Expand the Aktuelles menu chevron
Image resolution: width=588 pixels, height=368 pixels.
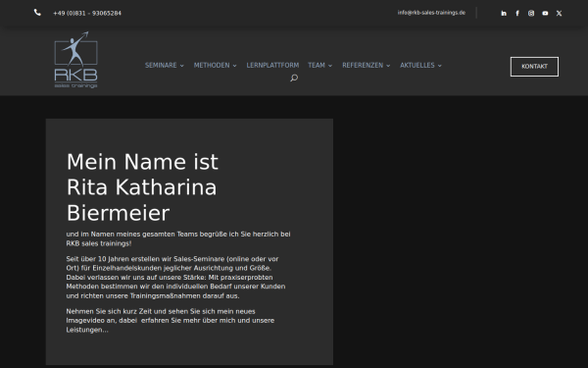coord(439,66)
